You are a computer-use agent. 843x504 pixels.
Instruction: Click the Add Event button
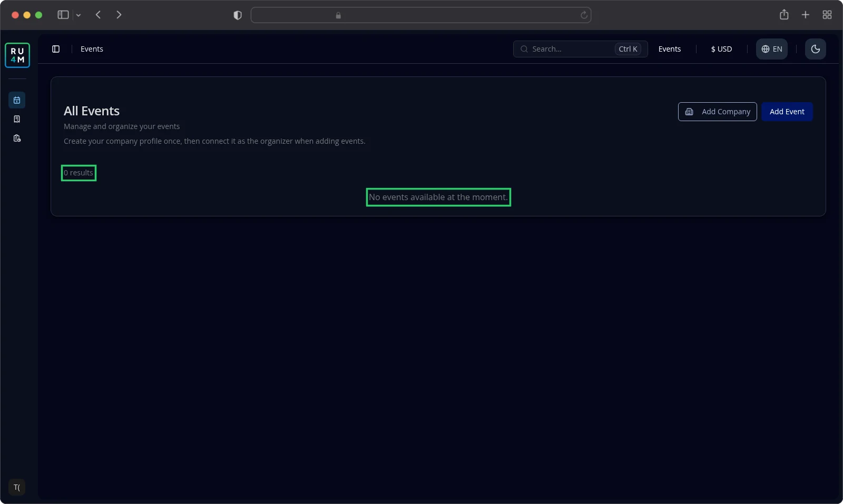click(x=787, y=112)
